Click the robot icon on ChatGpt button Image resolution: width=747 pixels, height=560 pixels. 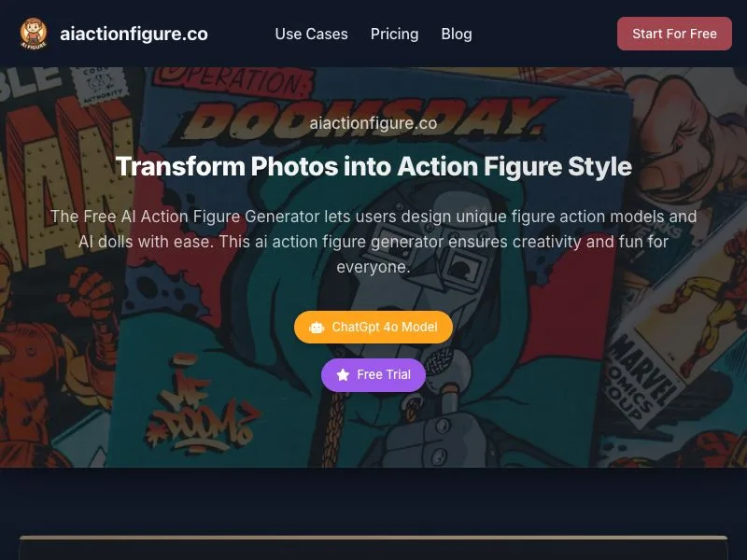(x=317, y=328)
